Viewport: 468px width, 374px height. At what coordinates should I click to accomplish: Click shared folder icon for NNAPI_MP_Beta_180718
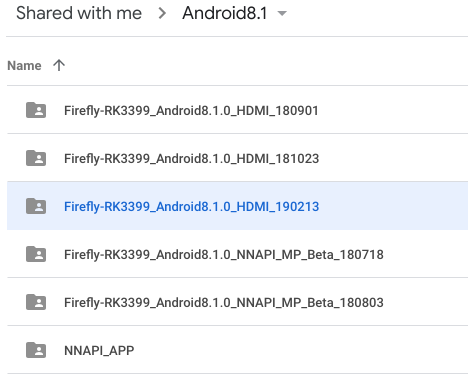click(36, 254)
